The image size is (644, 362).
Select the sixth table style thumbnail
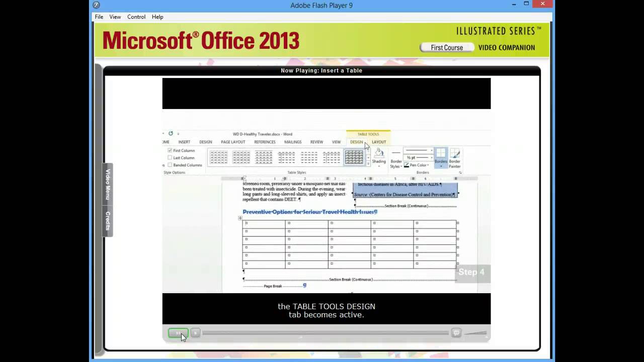332,157
